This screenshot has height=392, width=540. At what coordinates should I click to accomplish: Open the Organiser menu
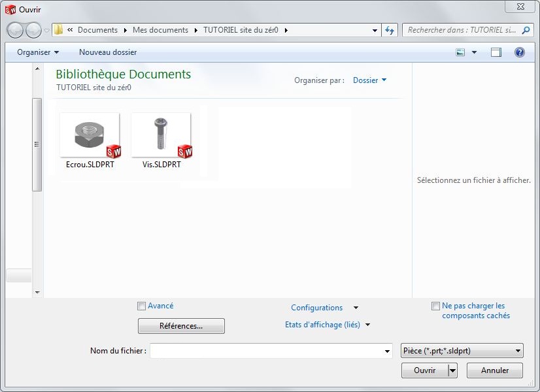(x=38, y=52)
